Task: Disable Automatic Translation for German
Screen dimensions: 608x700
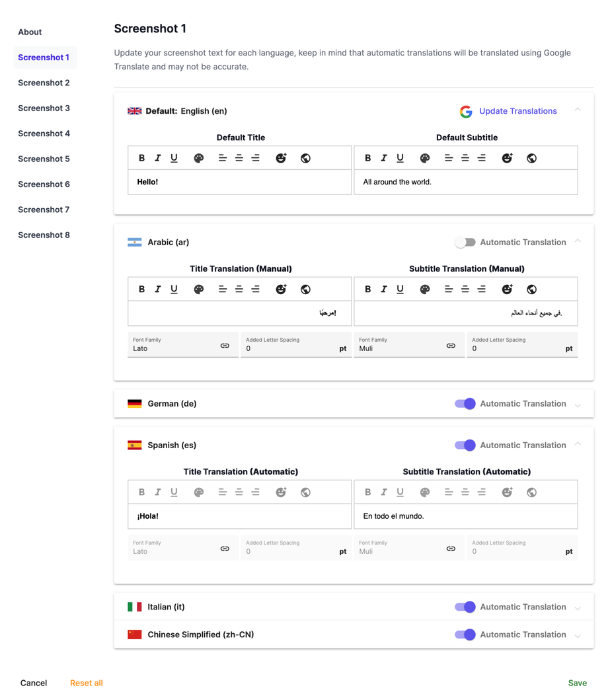Action: coord(465,404)
